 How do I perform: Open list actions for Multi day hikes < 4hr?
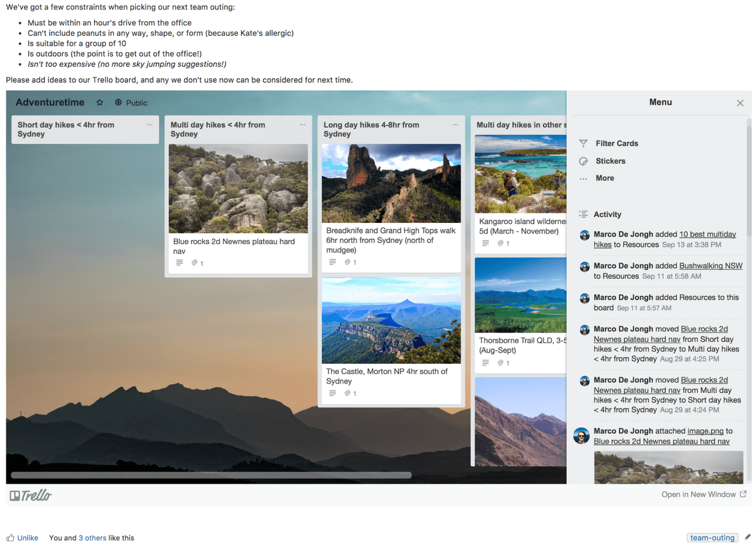click(x=303, y=124)
